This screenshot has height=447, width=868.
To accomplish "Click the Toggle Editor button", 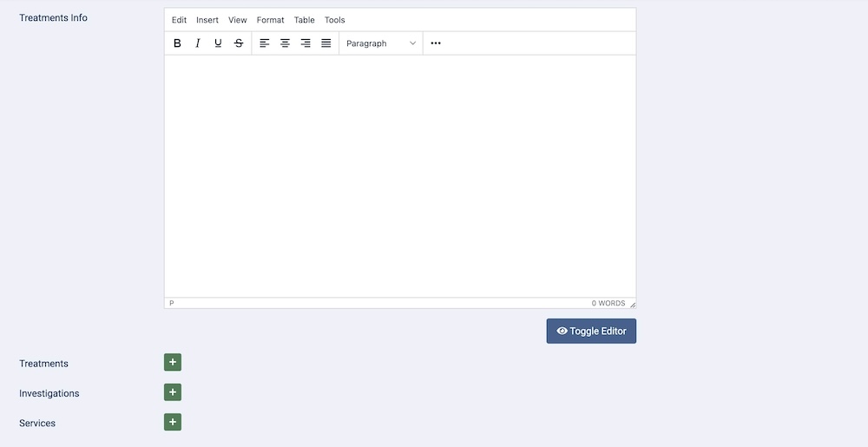I will coord(591,331).
